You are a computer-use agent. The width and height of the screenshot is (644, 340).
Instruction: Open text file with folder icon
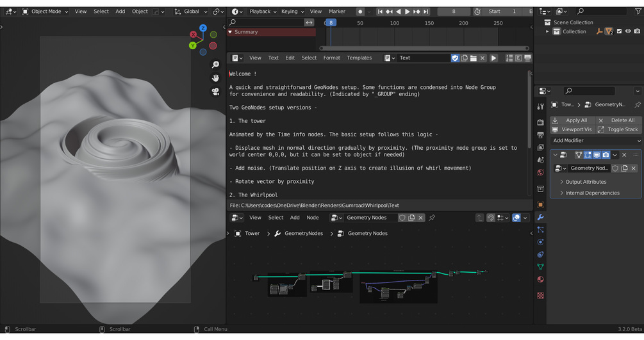[x=473, y=58]
